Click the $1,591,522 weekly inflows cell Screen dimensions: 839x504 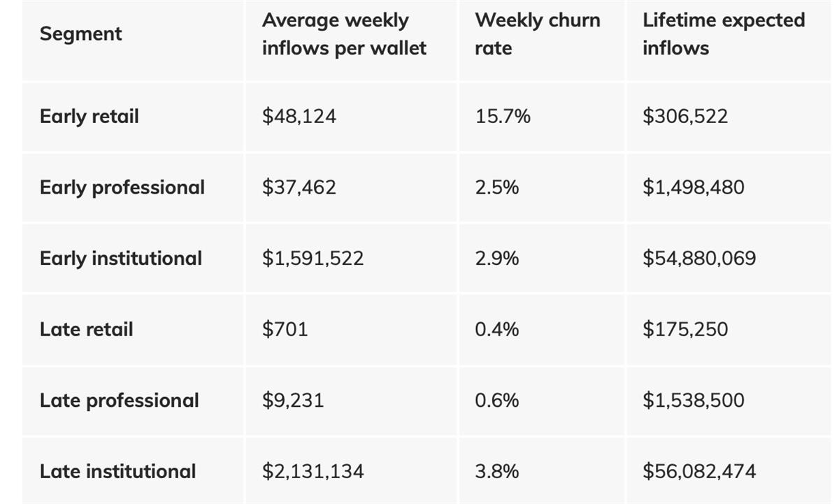[x=313, y=258]
